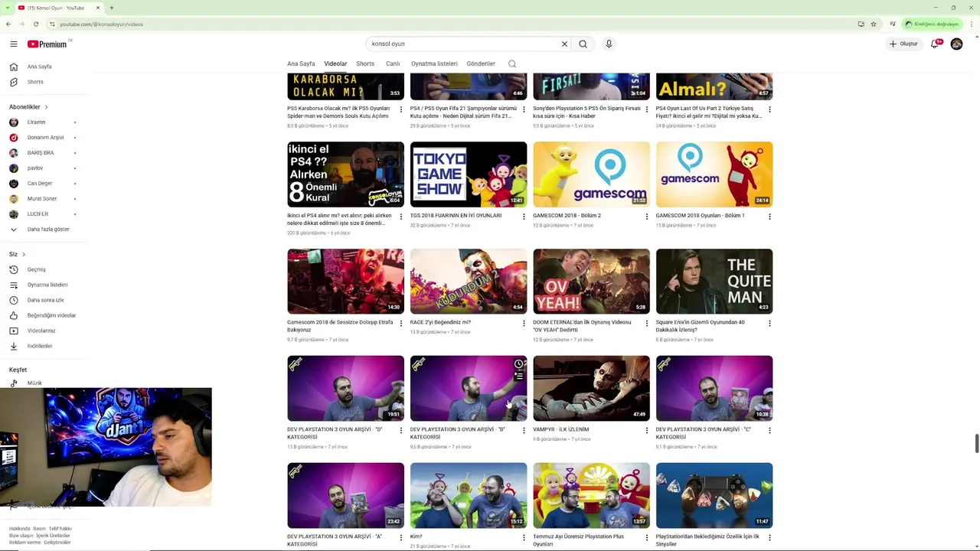Open Temmuz Ayı Ücretsiz Playstation Plus title

[578, 540]
